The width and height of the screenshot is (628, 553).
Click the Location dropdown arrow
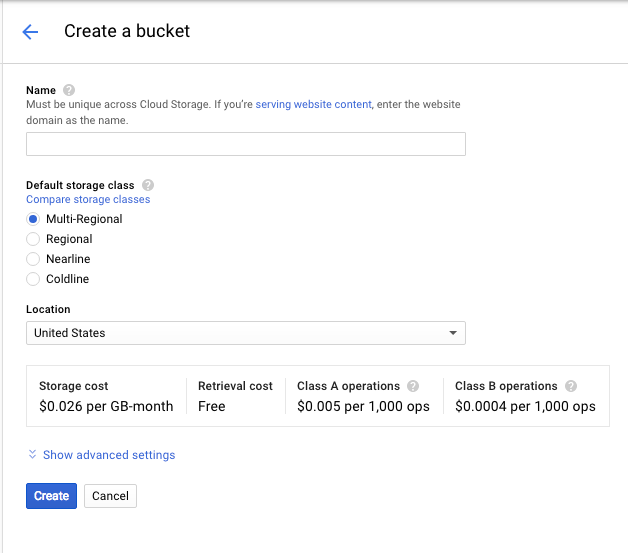point(453,333)
